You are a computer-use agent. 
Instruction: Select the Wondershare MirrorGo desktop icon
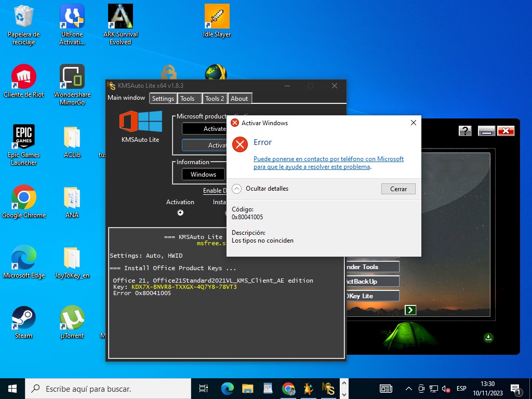coord(72,85)
